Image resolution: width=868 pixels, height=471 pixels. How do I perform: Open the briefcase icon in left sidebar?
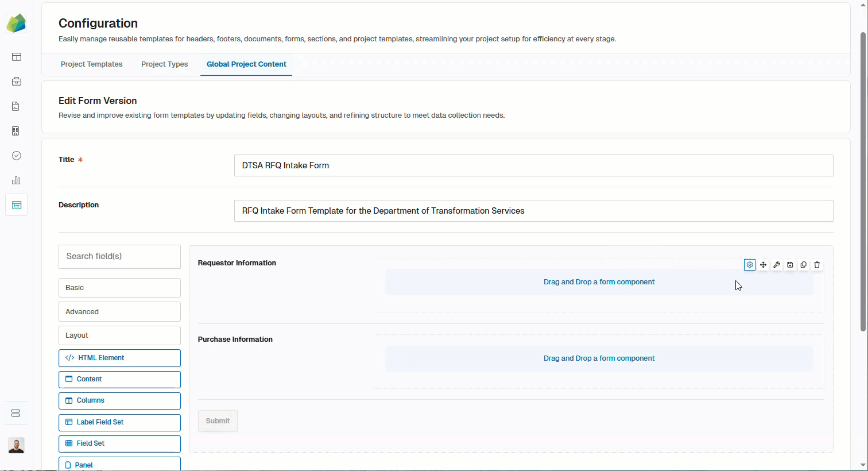[x=17, y=82]
